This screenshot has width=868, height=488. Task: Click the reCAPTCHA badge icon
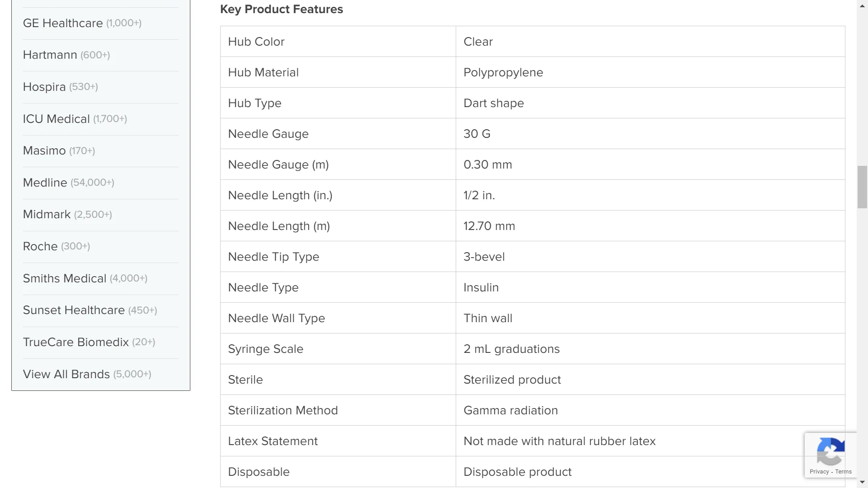click(830, 451)
